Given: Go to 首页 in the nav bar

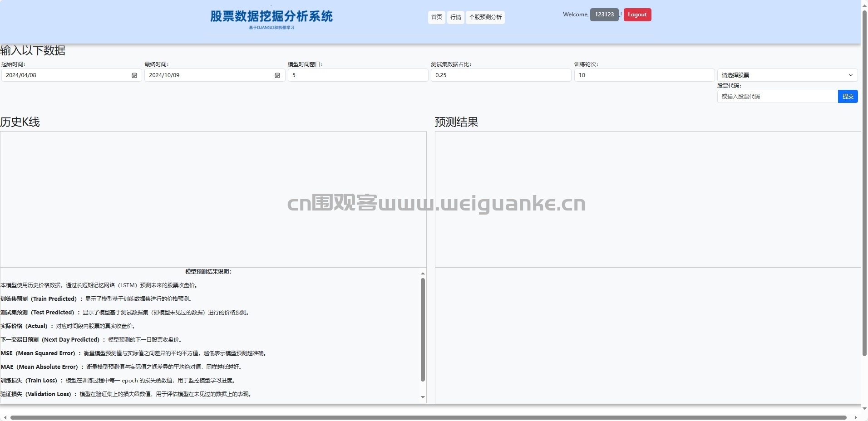Looking at the screenshot, I should pyautogui.click(x=437, y=17).
